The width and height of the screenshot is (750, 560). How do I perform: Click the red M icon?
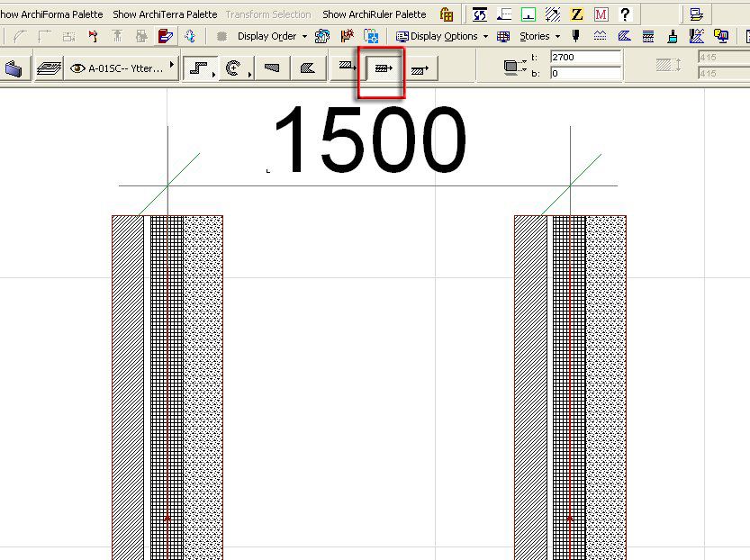(601, 14)
